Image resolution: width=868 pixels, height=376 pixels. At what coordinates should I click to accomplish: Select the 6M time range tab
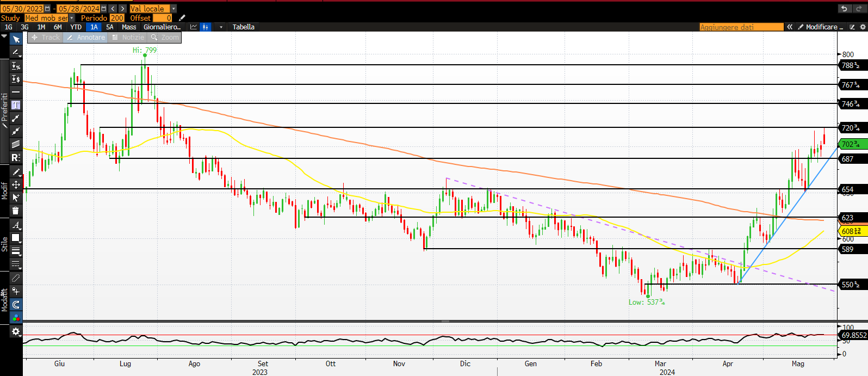(58, 27)
